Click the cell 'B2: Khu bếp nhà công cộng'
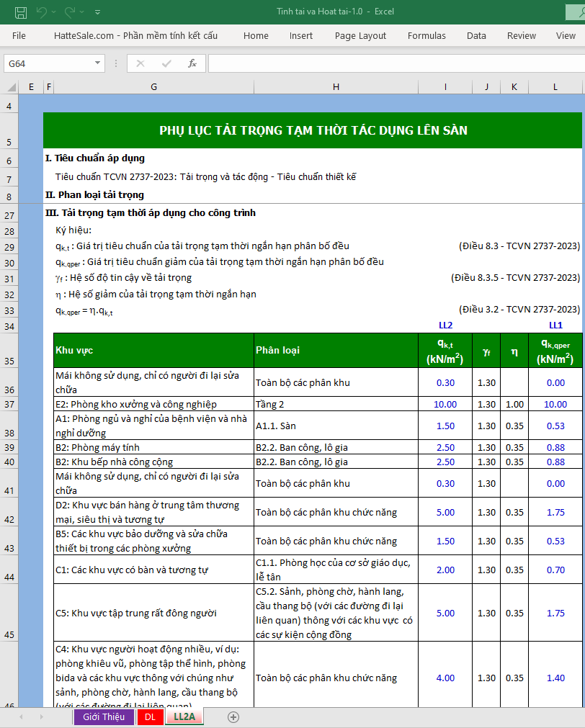 153,462
